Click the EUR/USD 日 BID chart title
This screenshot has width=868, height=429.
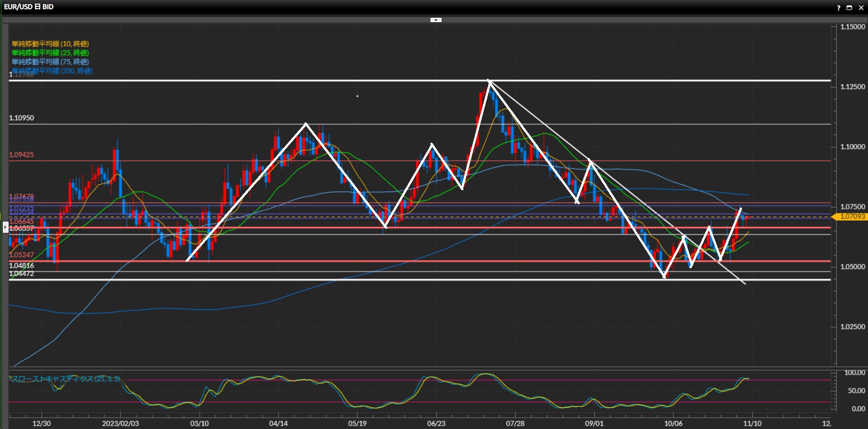[29, 7]
